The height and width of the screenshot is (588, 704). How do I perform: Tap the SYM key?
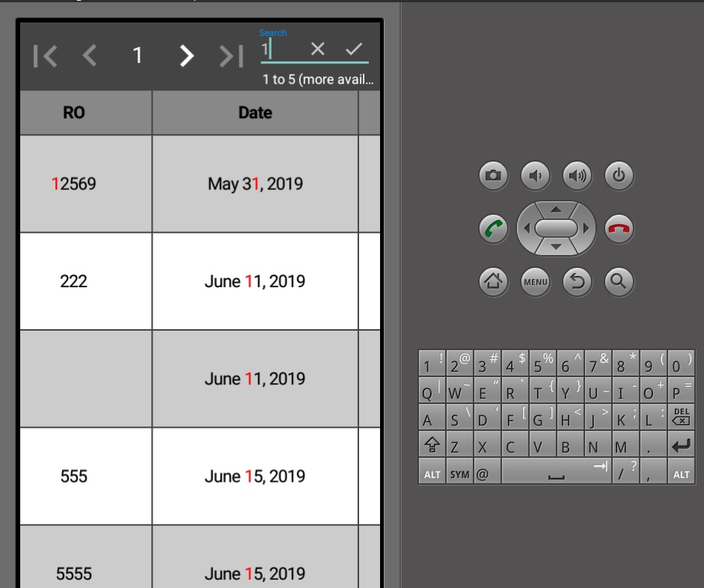(459, 471)
